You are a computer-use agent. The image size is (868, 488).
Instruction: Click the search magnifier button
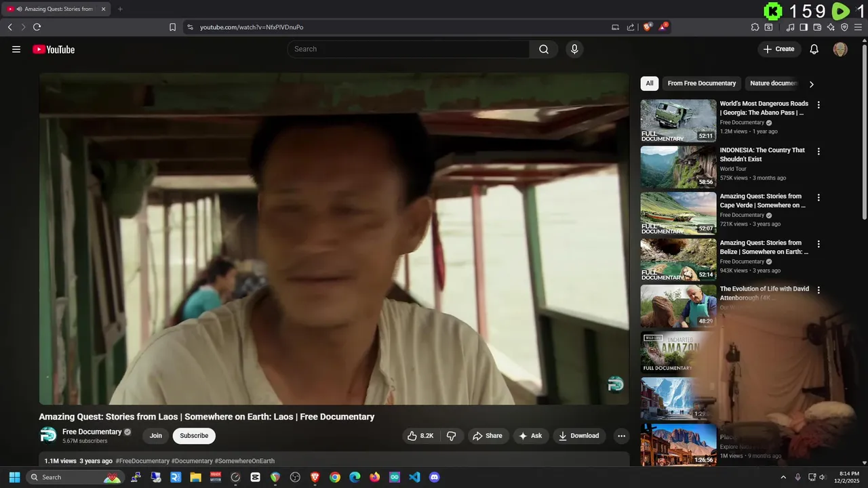(544, 49)
